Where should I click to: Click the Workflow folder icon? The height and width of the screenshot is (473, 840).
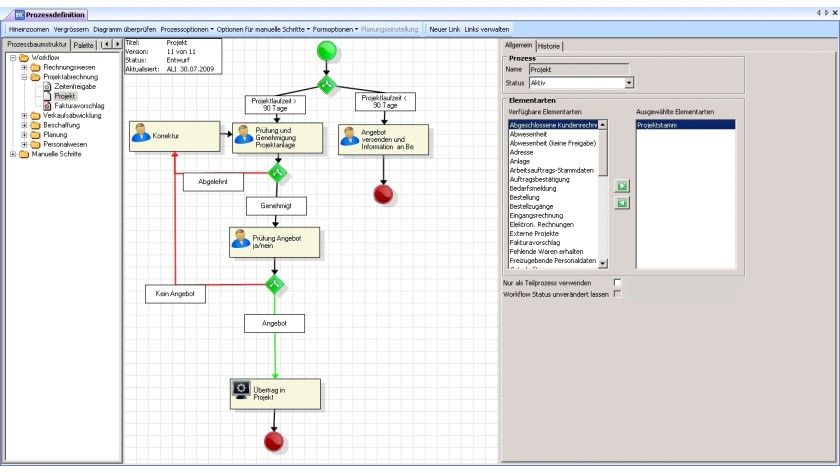[x=24, y=57]
